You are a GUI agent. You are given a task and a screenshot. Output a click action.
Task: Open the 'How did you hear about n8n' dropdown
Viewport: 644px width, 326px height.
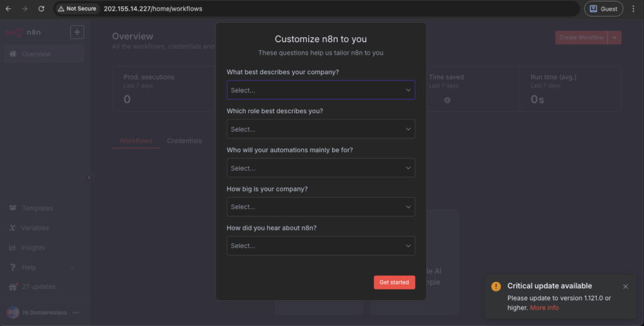click(320, 246)
